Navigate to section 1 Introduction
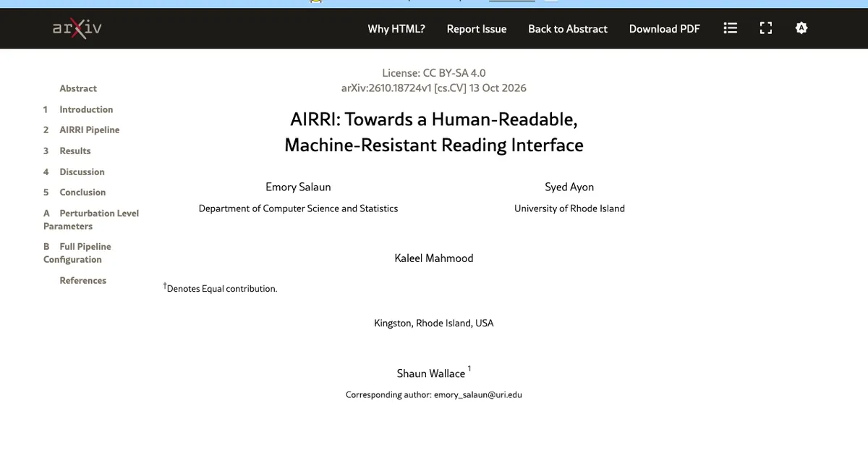This screenshot has width=868, height=456. coord(78,109)
